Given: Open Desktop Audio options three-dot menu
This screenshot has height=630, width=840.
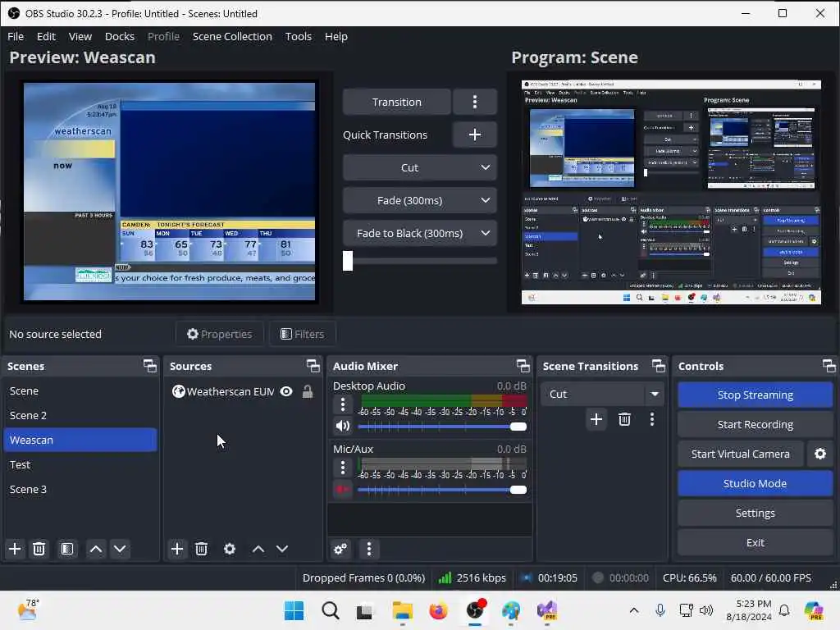Looking at the screenshot, I should [343, 404].
